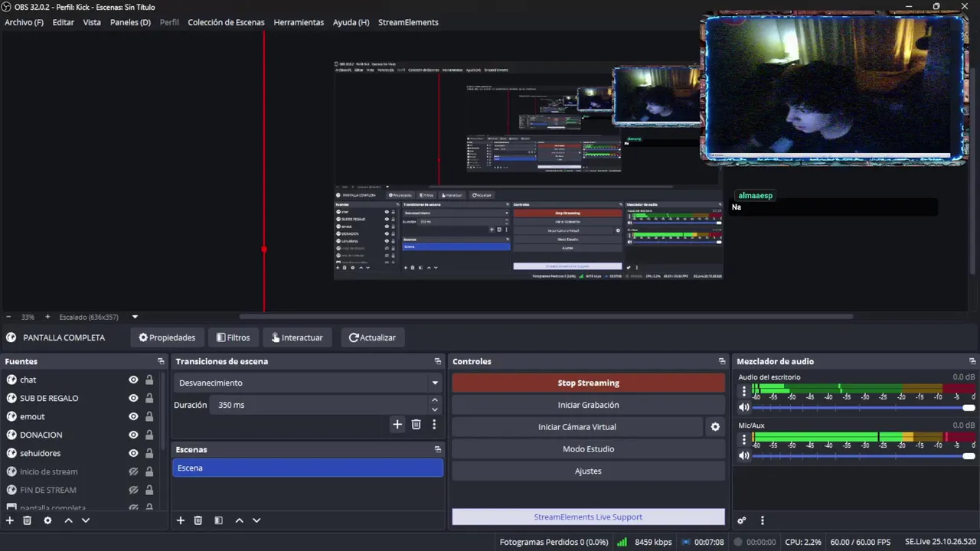This screenshot has height=551, width=980.
Task: Open the Colección de Escenas menu
Action: pos(226,22)
